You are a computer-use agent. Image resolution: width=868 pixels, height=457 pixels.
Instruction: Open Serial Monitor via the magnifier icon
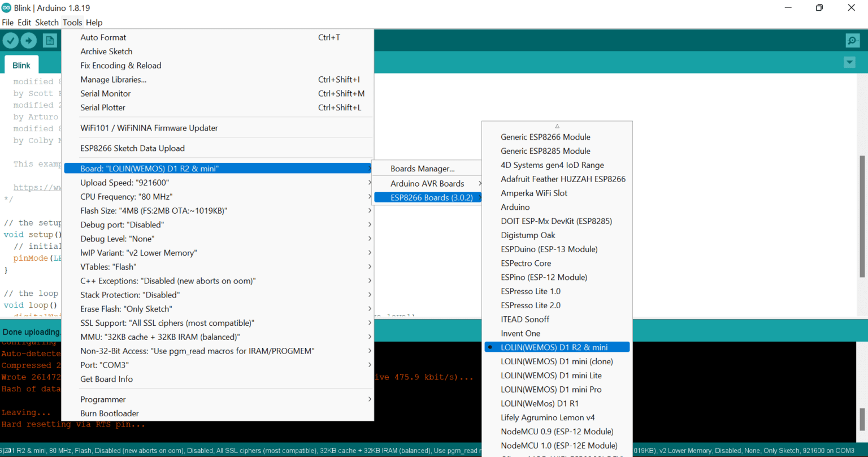[852, 40]
